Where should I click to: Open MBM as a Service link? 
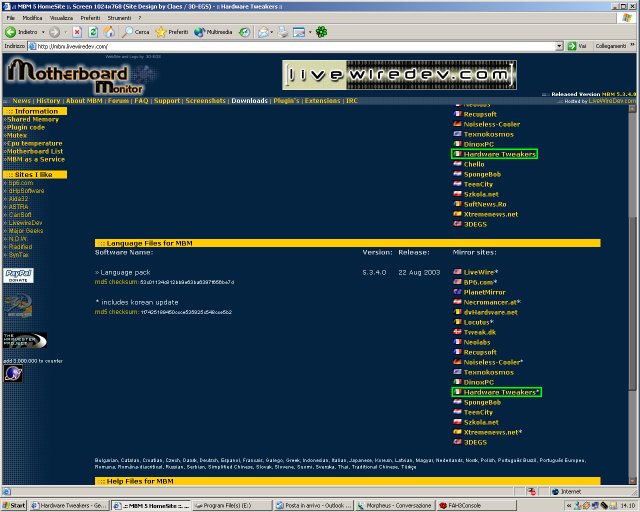[x=36, y=159]
